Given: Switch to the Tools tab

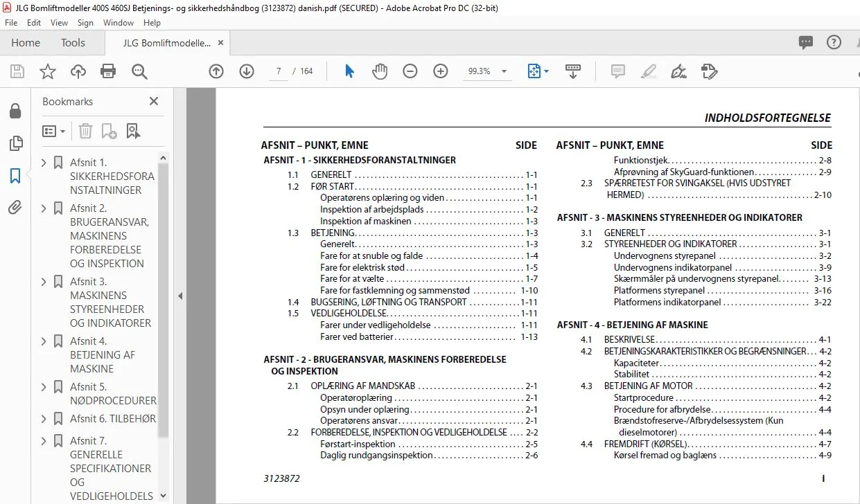Looking at the screenshot, I should click(73, 43).
